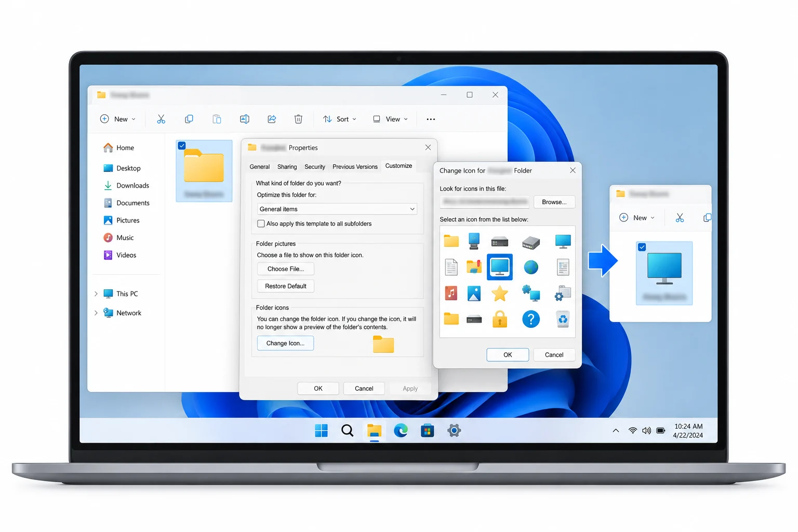This screenshot has width=798, height=532.
Task: Open Downloads in the navigation pane
Action: point(126,185)
